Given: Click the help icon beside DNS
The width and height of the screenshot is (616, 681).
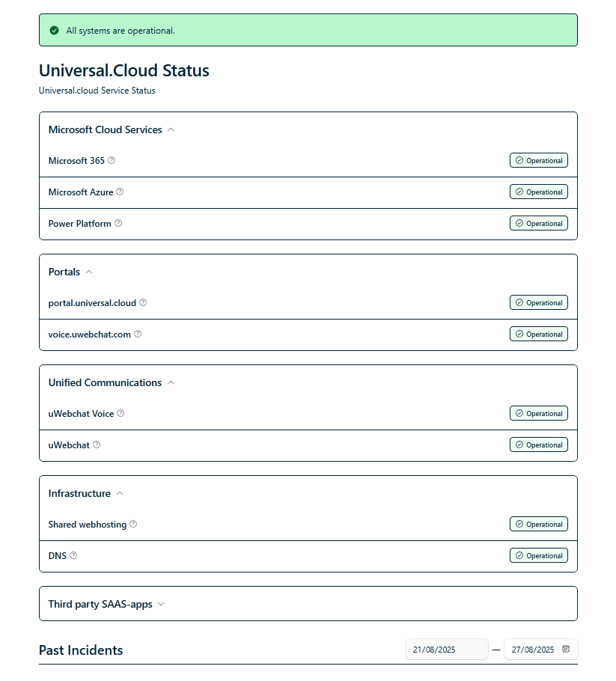Looking at the screenshot, I should coord(73,556).
